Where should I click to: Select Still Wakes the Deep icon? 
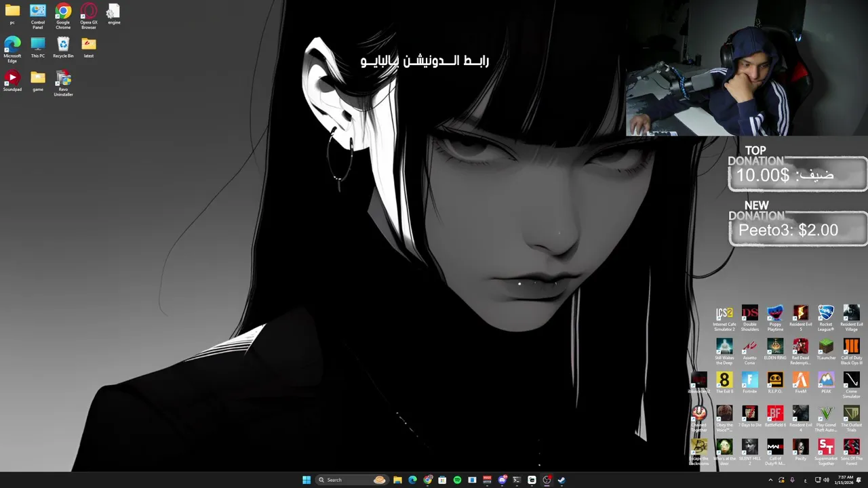coord(724,352)
